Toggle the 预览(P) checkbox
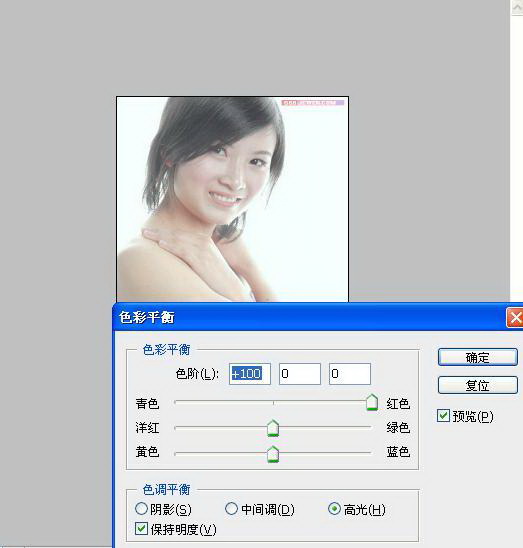Image resolution: width=523 pixels, height=548 pixels. (x=443, y=416)
